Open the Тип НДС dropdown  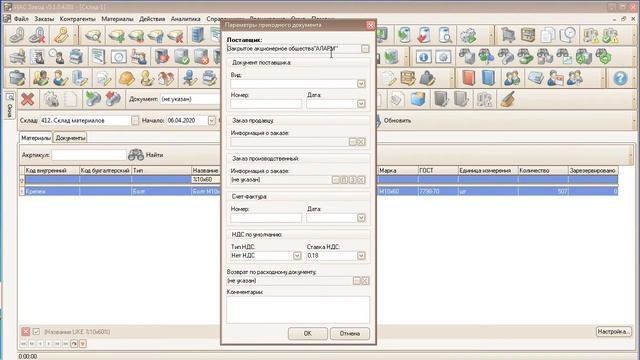pyautogui.click(x=297, y=256)
